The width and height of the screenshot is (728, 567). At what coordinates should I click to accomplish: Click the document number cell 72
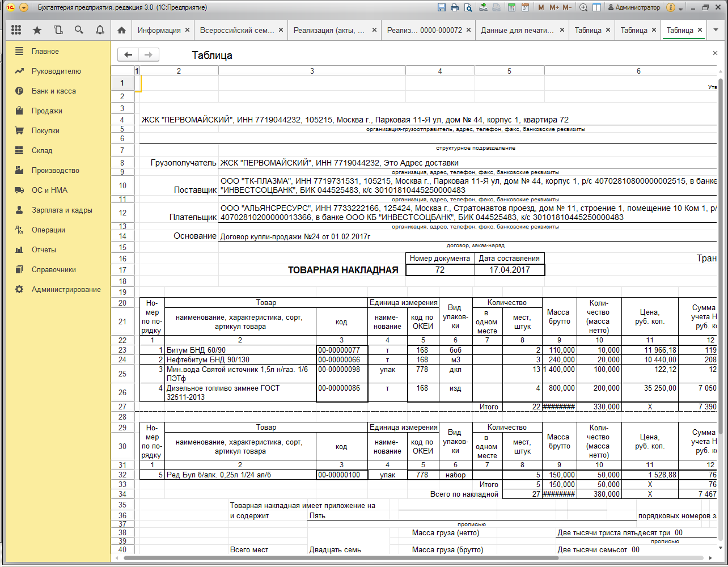pos(440,270)
